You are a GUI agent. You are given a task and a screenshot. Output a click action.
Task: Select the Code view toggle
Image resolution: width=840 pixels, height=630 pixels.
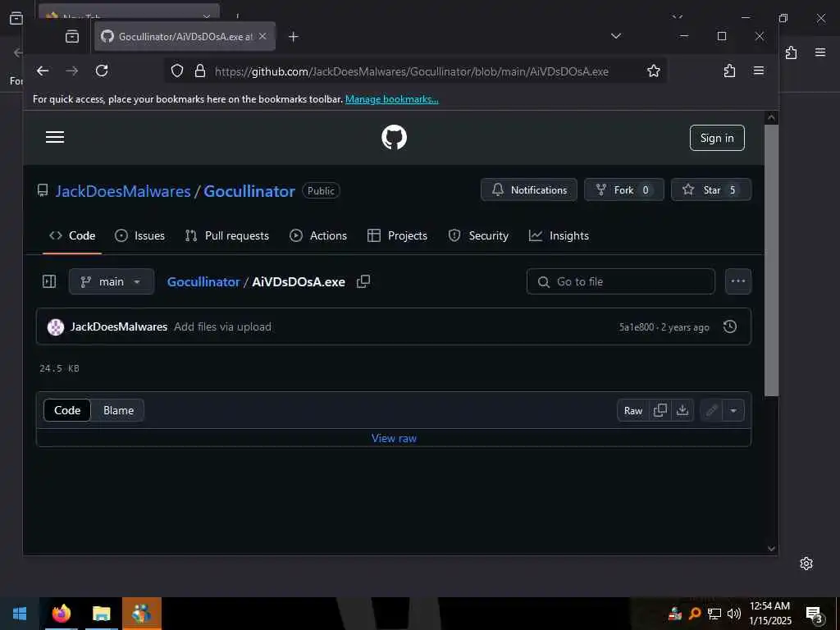click(67, 410)
